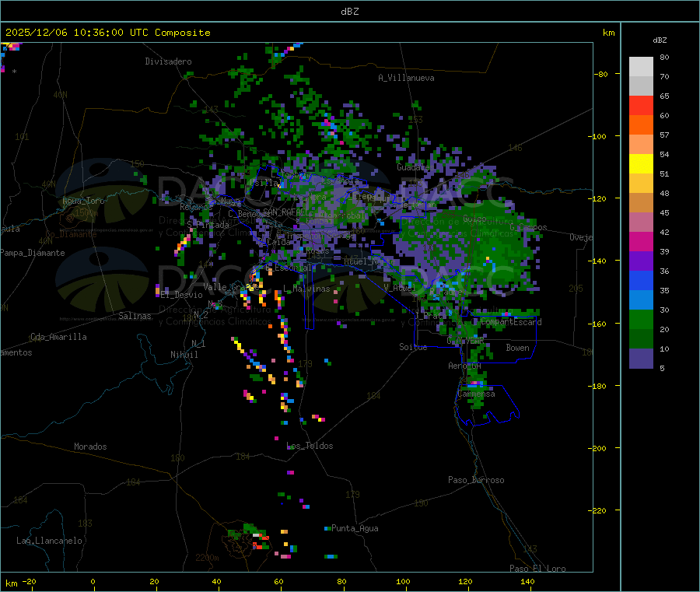Click the '100' horizontal axis tick label
Viewport: 700px width, 592px height.
pyautogui.click(x=403, y=582)
